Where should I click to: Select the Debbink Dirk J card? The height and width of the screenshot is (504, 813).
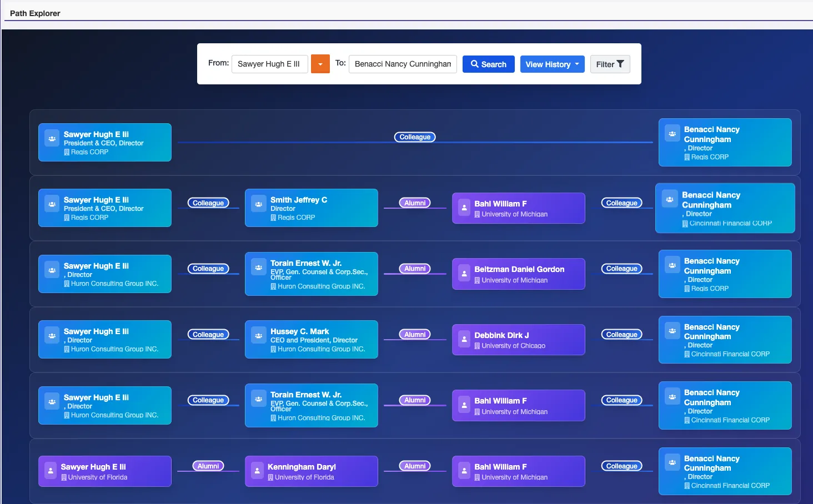click(519, 340)
